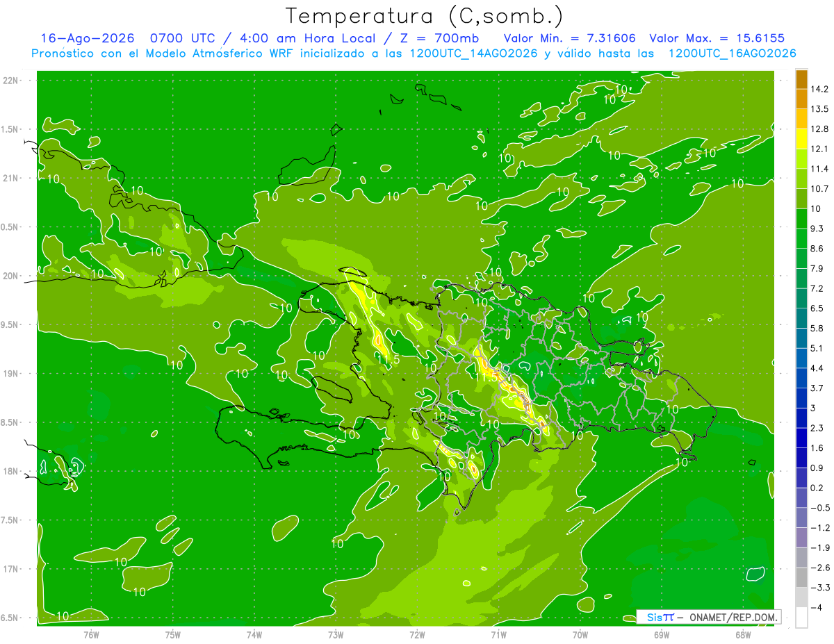Viewport: 834px width, 644px height.
Task: Click the "10.7" value on color scale
Action: pos(819,189)
